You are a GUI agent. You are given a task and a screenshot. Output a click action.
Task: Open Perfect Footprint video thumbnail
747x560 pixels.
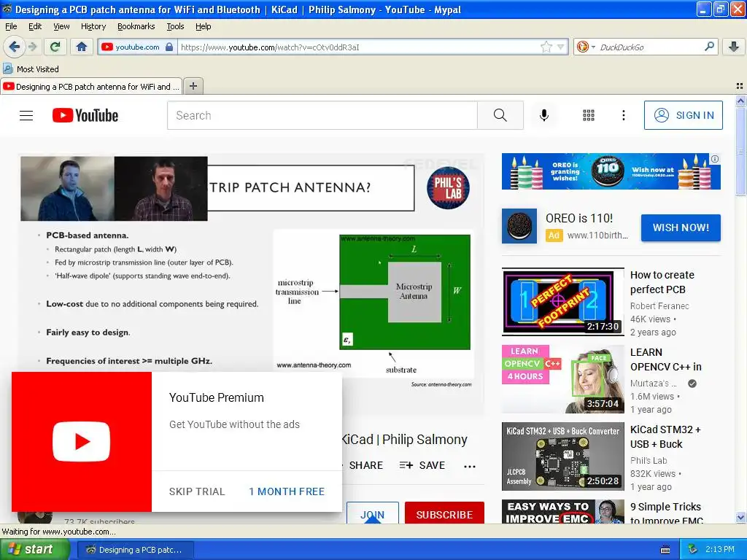pyautogui.click(x=562, y=302)
